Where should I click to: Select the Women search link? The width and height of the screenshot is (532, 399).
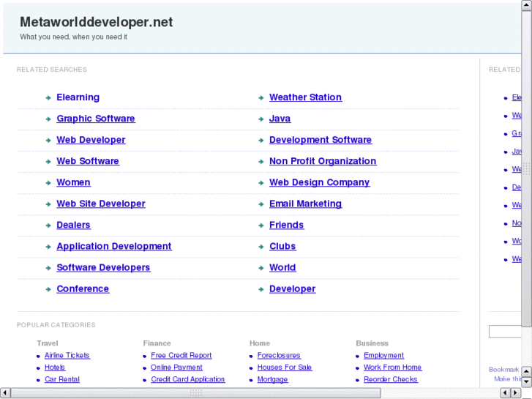tap(73, 183)
